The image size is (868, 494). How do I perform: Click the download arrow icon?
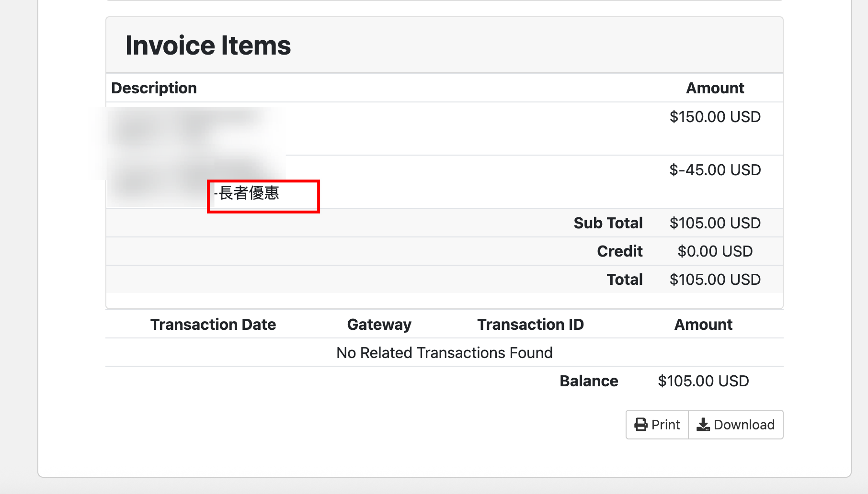coord(703,425)
